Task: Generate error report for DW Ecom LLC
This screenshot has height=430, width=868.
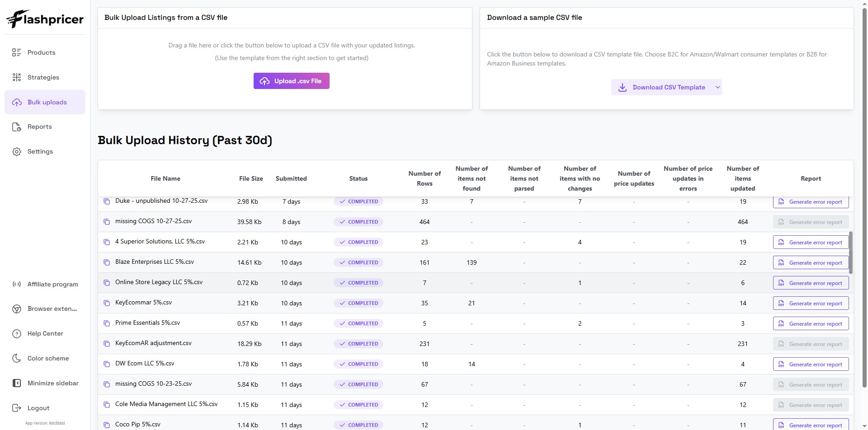Action: pyautogui.click(x=811, y=365)
